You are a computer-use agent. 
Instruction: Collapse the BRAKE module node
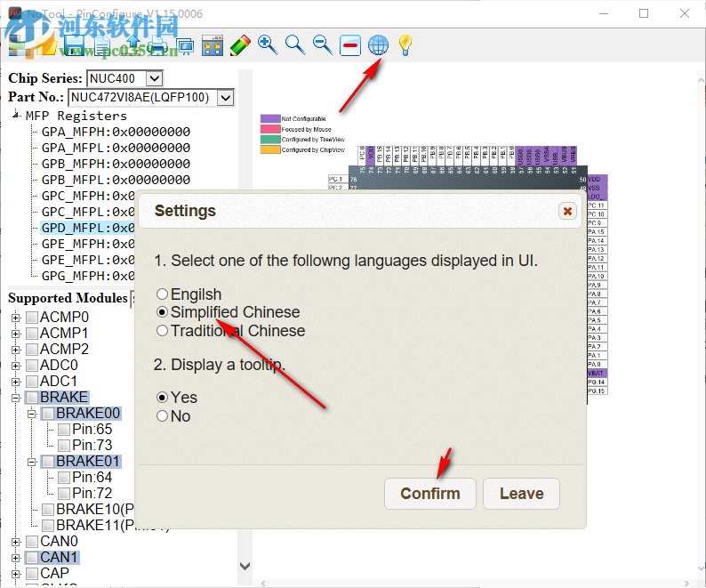click(16, 398)
